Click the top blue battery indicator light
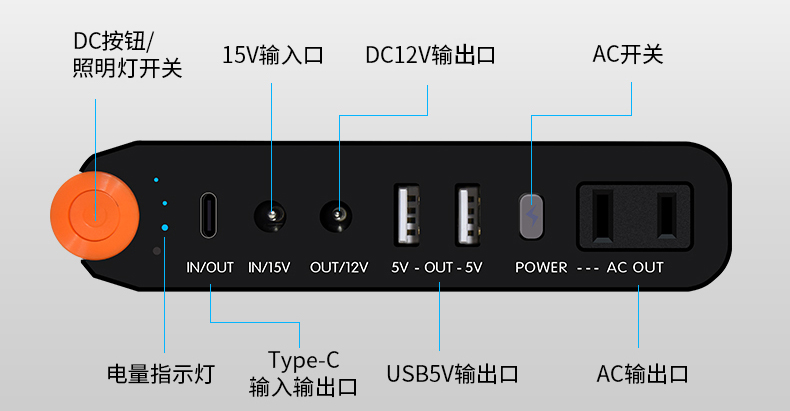790x411 pixels. point(156,179)
